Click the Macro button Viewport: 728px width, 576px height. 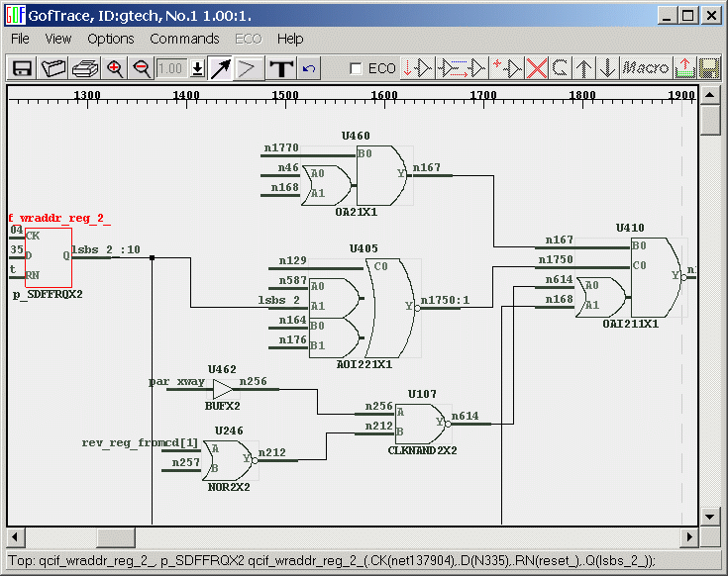[646, 68]
